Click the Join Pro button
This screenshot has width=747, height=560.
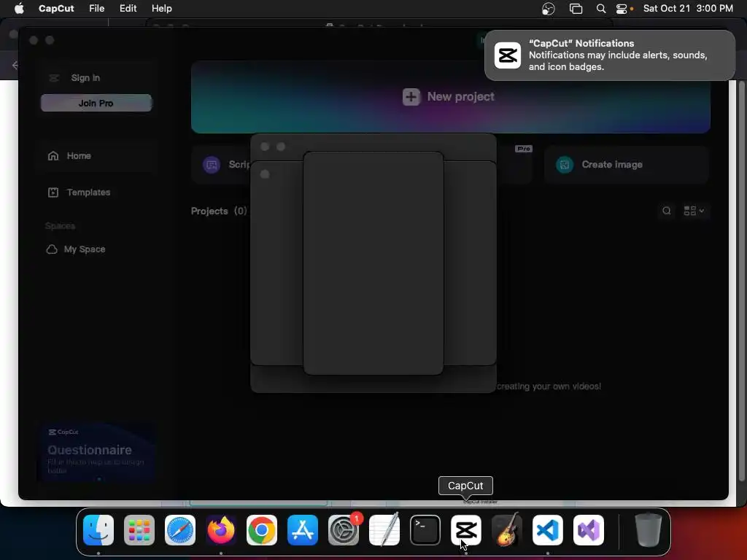96,103
